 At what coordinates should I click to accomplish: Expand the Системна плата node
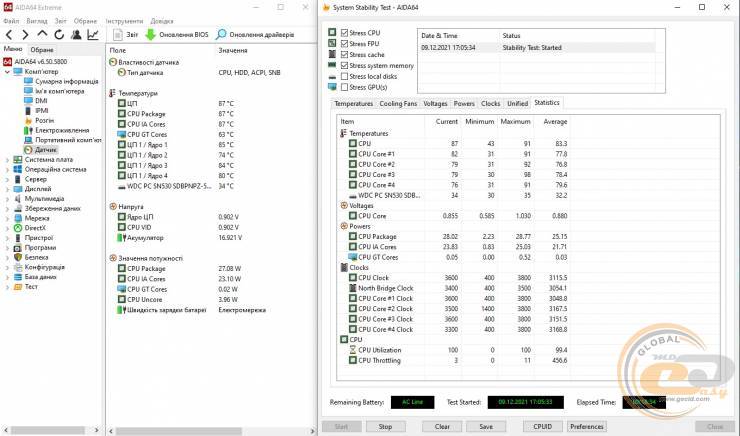(x=7, y=160)
